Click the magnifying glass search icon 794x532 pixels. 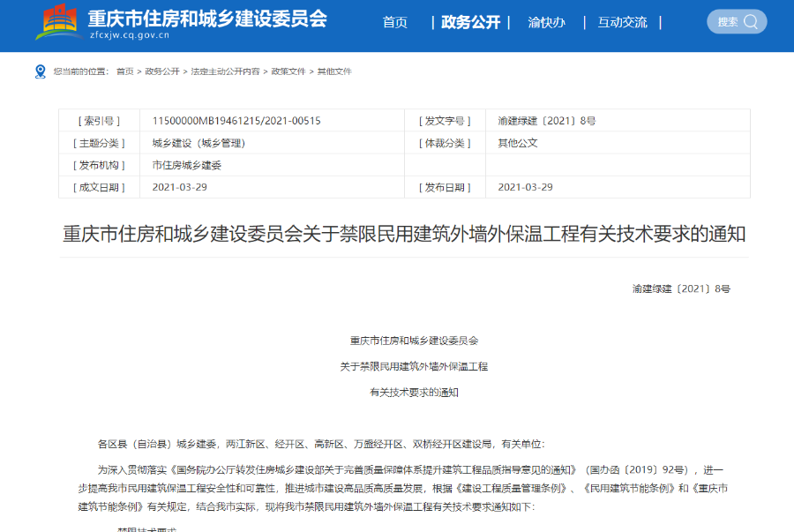[751, 21]
